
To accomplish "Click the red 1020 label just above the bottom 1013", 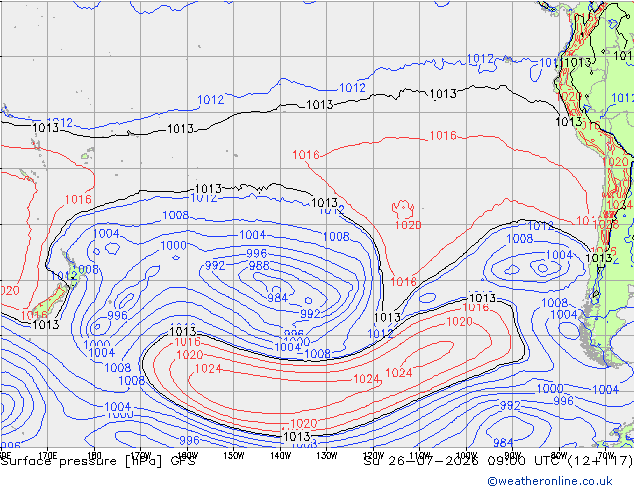I will [x=304, y=424].
